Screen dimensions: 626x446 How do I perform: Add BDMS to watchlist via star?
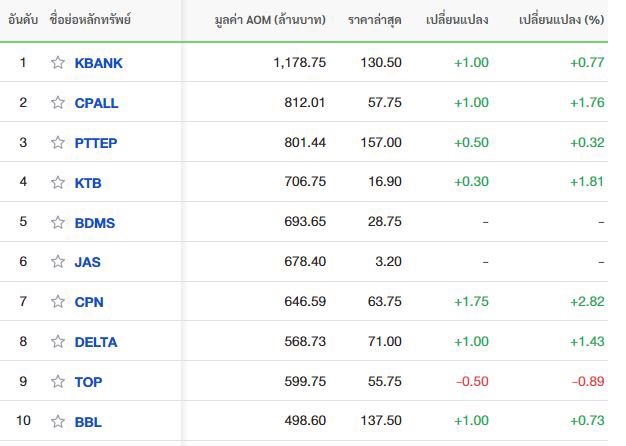58,222
